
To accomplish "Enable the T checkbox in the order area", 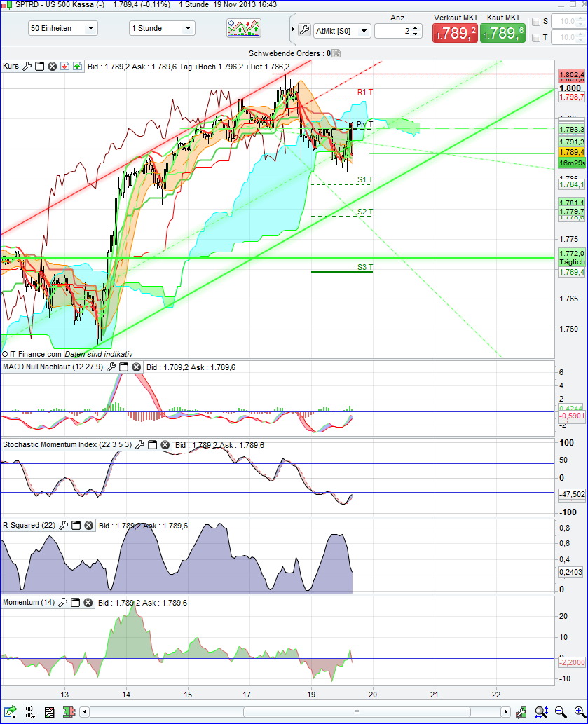I will click(536, 39).
